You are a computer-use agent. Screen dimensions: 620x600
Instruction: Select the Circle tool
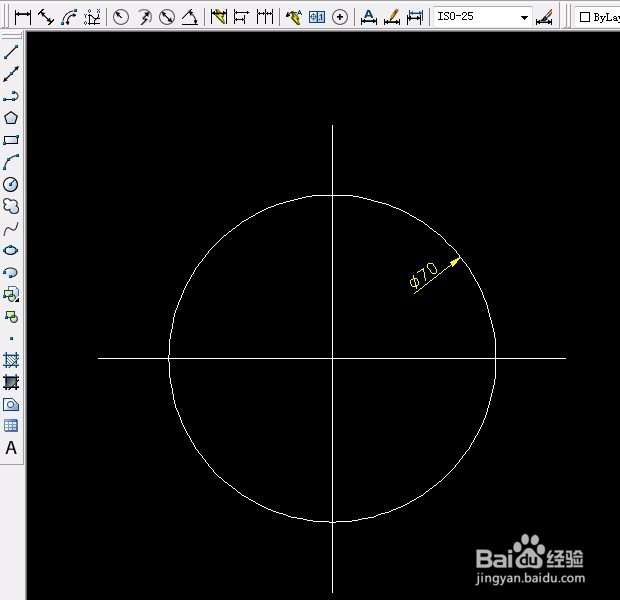tap(11, 184)
